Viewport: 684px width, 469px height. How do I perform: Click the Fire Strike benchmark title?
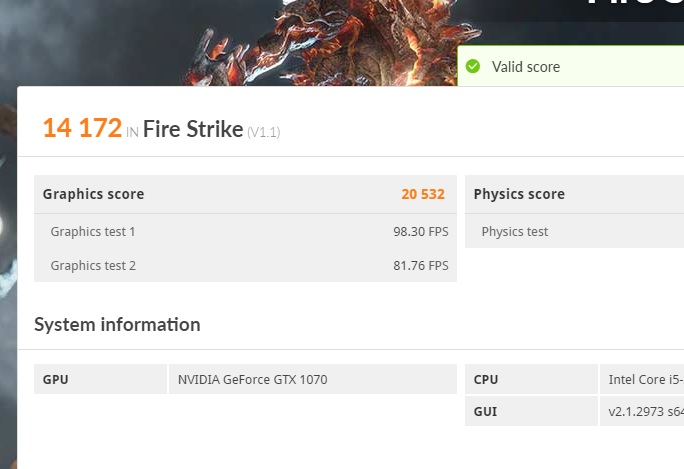pyautogui.click(x=193, y=128)
